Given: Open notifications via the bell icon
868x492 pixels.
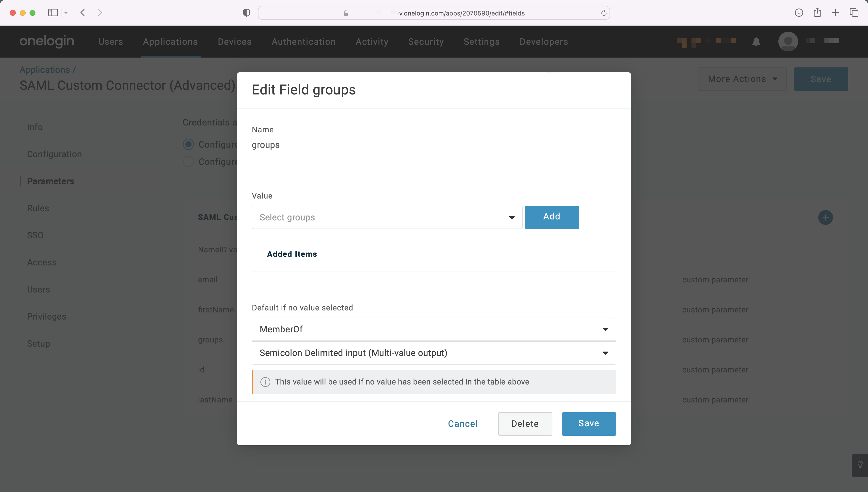Looking at the screenshot, I should [756, 42].
